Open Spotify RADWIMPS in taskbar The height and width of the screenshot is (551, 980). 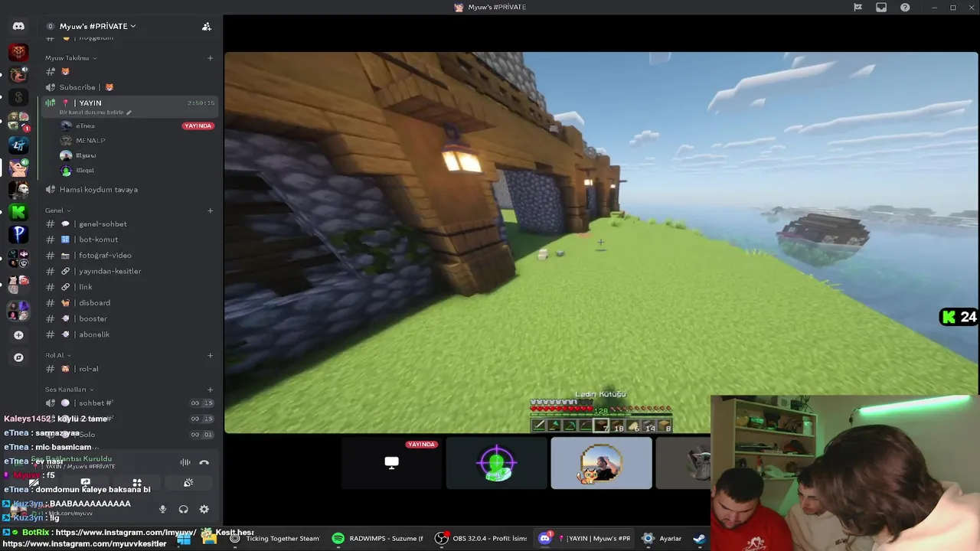tap(378, 538)
